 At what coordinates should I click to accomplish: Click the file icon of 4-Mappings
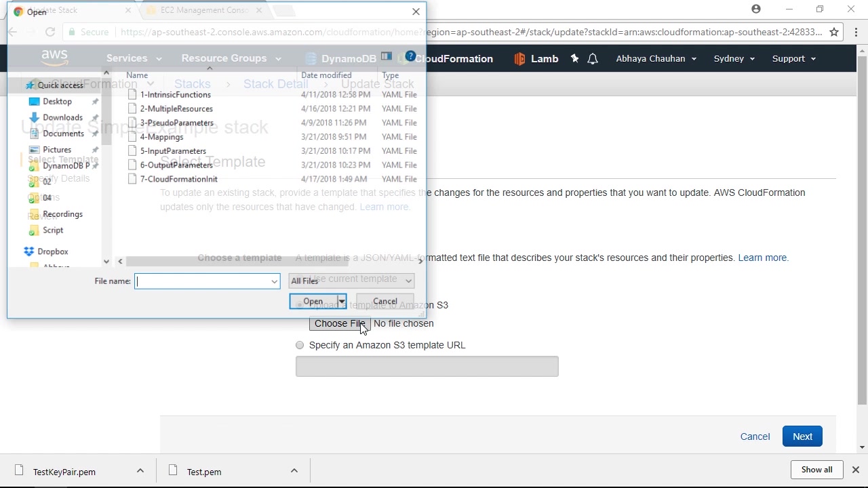(x=132, y=137)
